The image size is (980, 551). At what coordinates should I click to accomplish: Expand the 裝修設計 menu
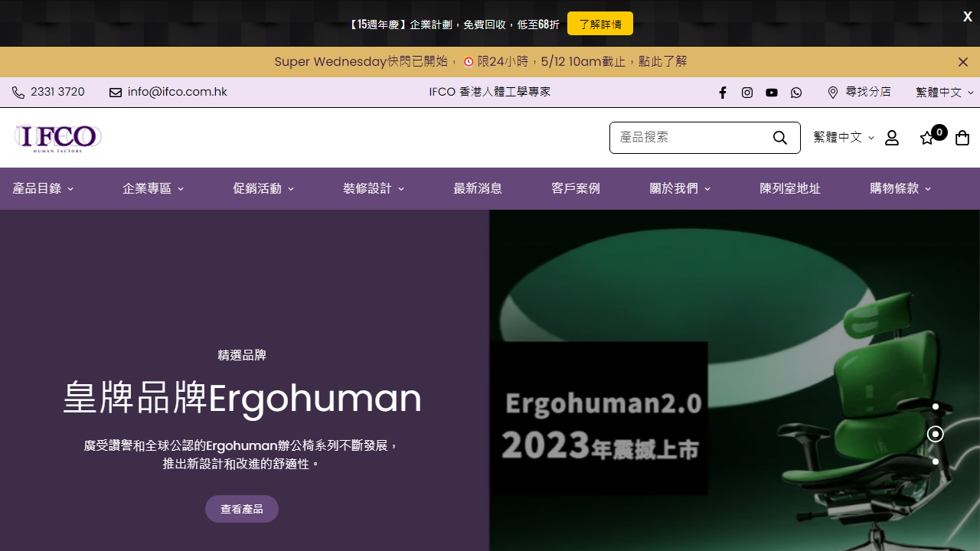coord(374,188)
